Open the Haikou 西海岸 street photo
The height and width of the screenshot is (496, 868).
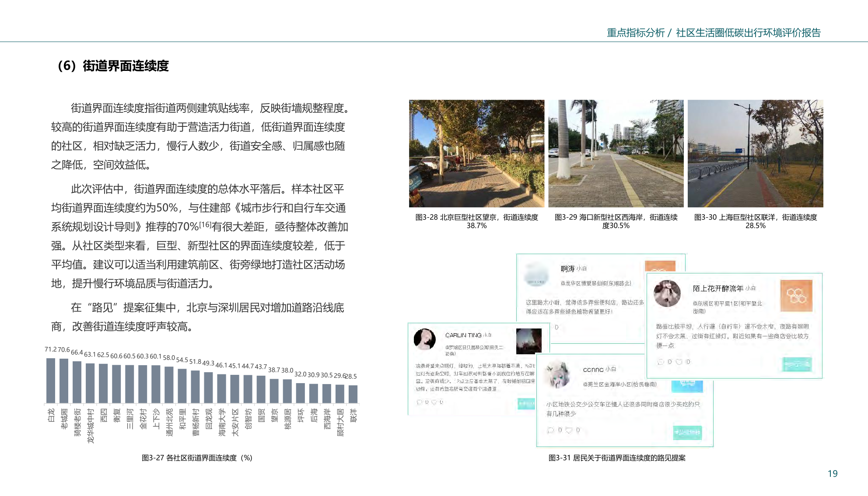[616, 154]
